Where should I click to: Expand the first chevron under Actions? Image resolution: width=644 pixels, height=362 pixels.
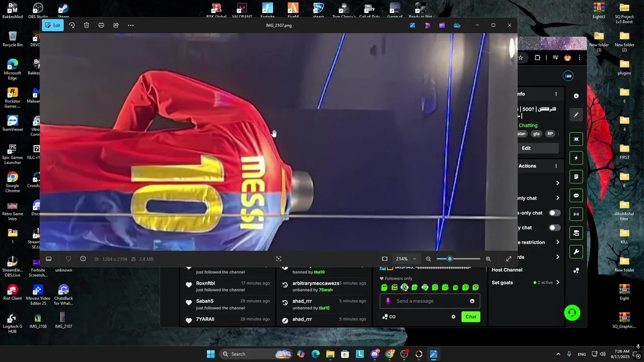point(557,183)
